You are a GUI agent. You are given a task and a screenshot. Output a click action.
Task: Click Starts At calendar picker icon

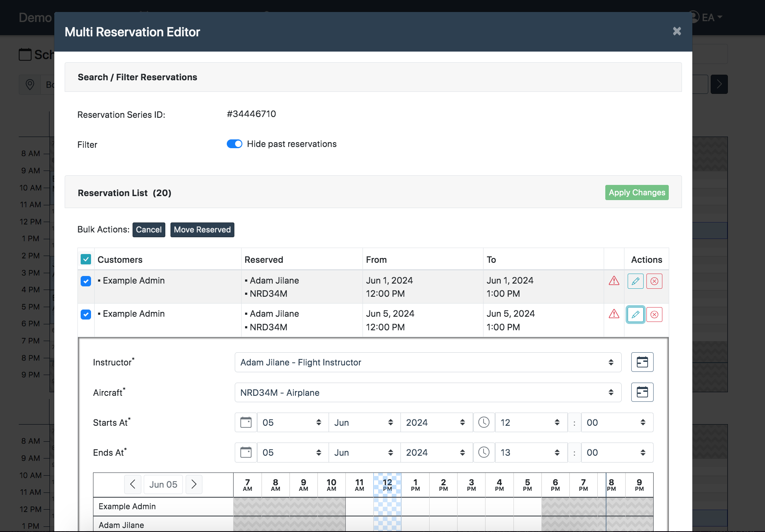pyautogui.click(x=246, y=423)
